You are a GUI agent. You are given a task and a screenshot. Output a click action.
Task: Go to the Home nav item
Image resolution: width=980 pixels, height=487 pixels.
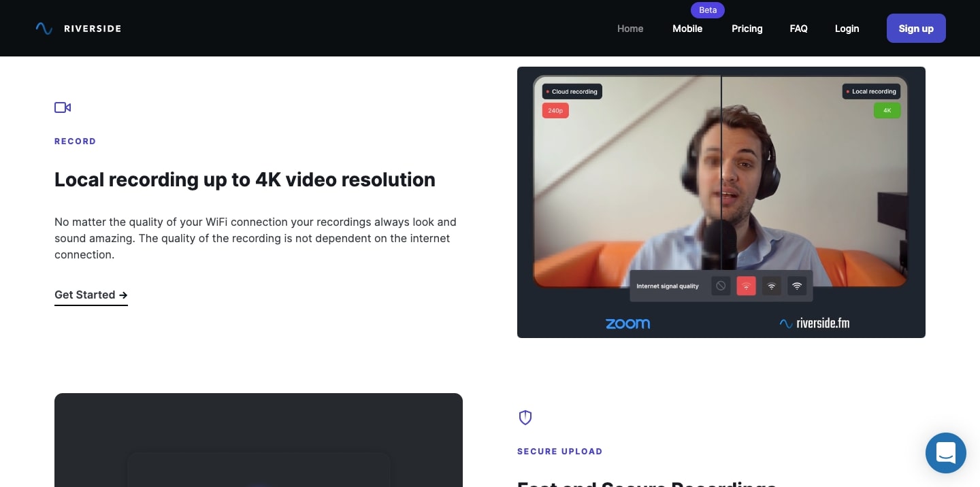[630, 29]
